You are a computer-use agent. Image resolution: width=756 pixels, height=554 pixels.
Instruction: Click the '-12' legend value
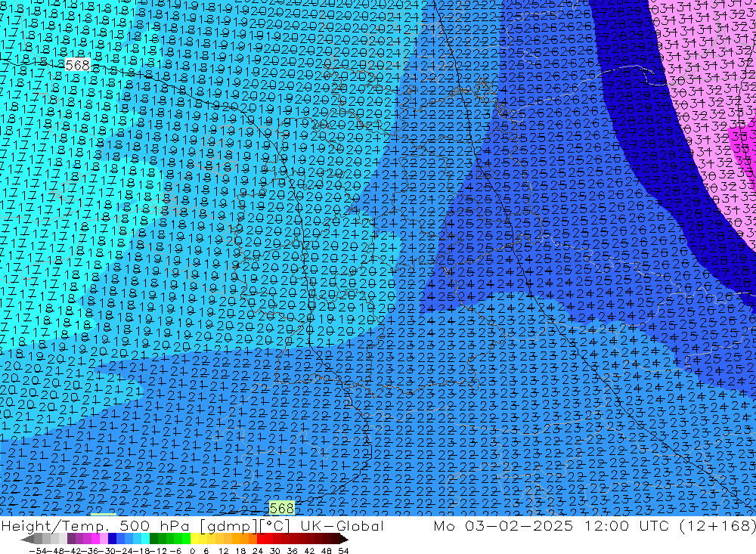[x=158, y=551]
